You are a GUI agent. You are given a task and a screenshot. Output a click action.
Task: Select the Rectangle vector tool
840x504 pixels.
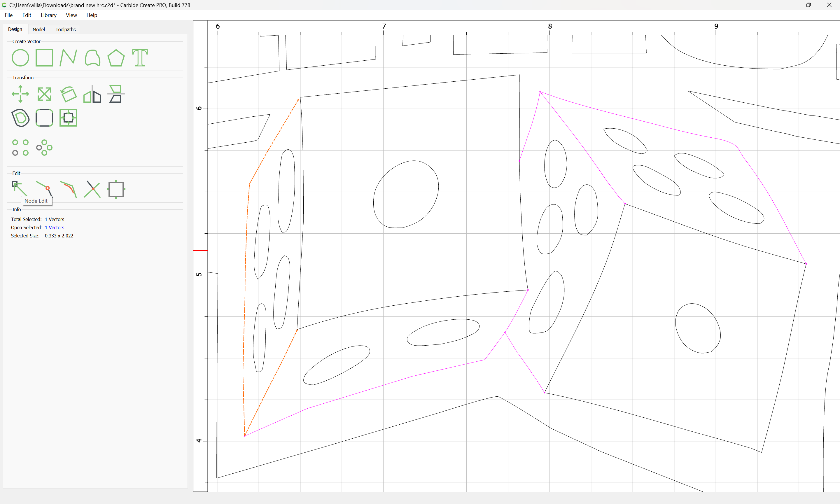pos(44,58)
